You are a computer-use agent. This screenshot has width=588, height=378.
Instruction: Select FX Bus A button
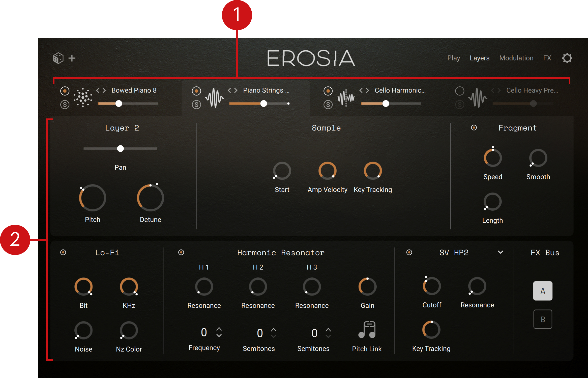(543, 291)
